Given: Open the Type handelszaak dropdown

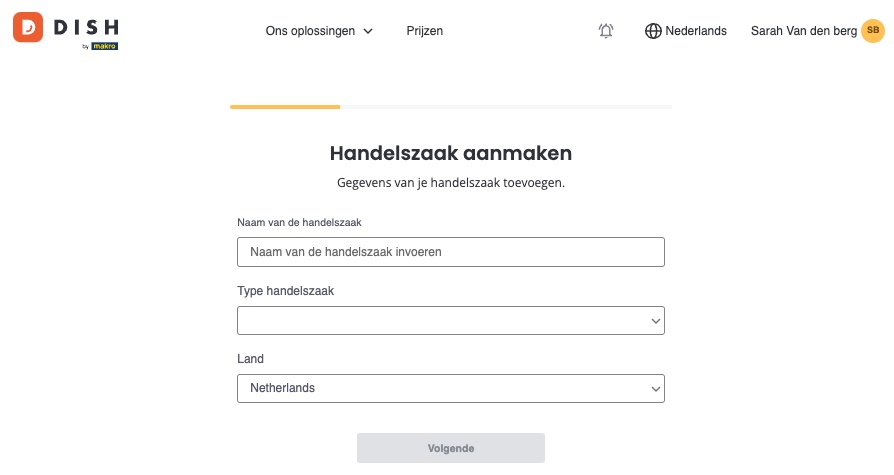Looking at the screenshot, I should 450,320.
